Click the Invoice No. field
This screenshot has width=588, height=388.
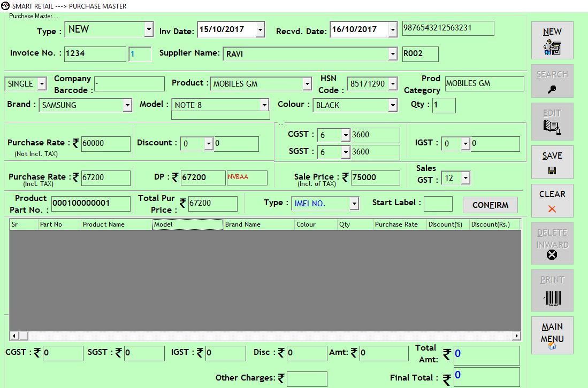click(95, 54)
